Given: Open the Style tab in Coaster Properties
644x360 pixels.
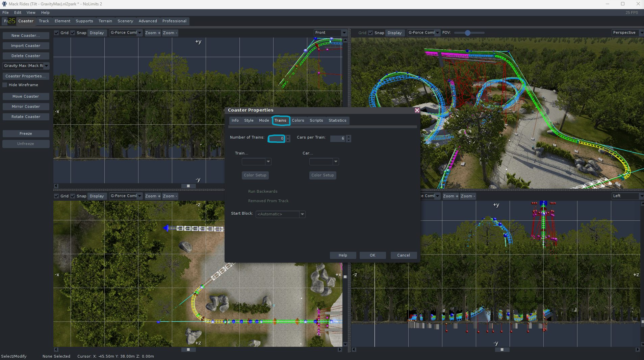Looking at the screenshot, I should point(249,120).
